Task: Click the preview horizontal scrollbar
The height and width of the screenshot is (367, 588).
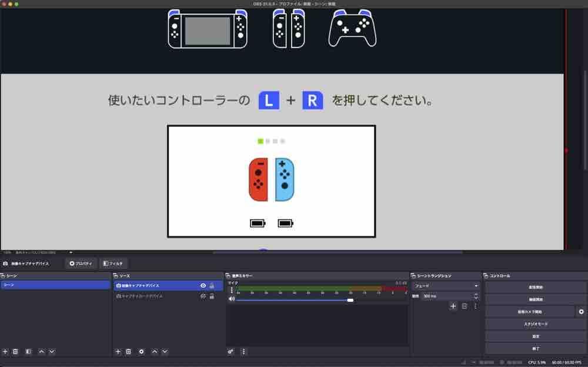Action: 338,252
